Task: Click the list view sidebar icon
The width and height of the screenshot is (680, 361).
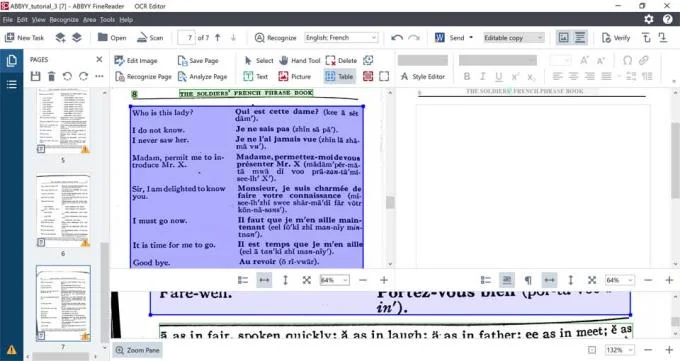Action: coord(11,84)
